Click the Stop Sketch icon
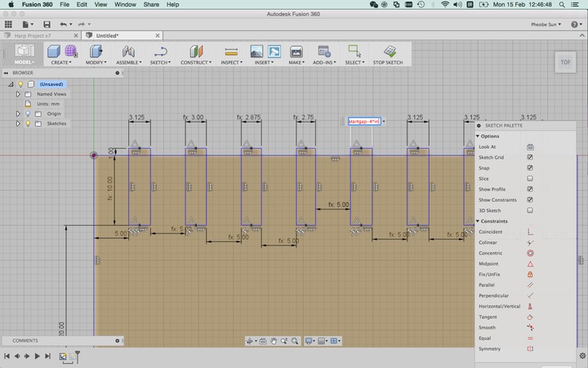 click(x=390, y=51)
